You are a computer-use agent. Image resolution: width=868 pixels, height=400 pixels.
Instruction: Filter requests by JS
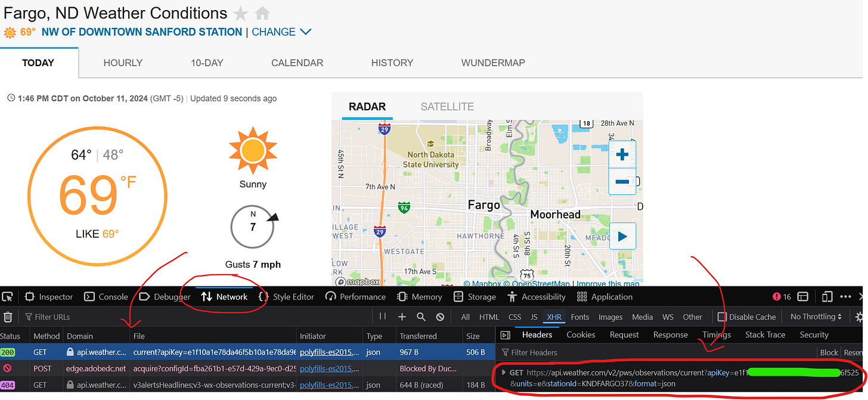click(x=534, y=317)
